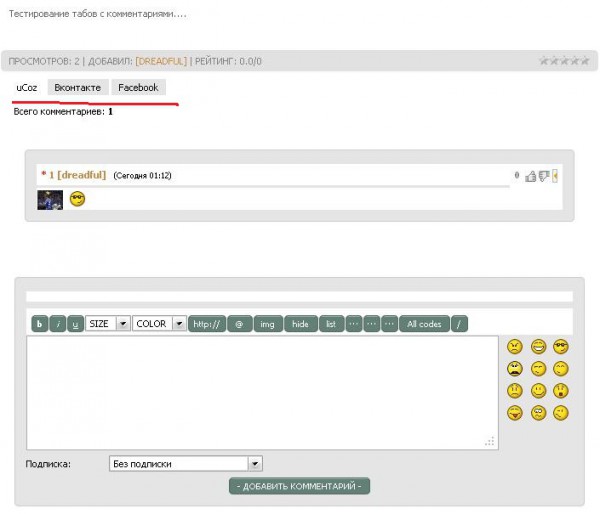
Task: Switch to the Facebook comments tab
Action: point(138,88)
